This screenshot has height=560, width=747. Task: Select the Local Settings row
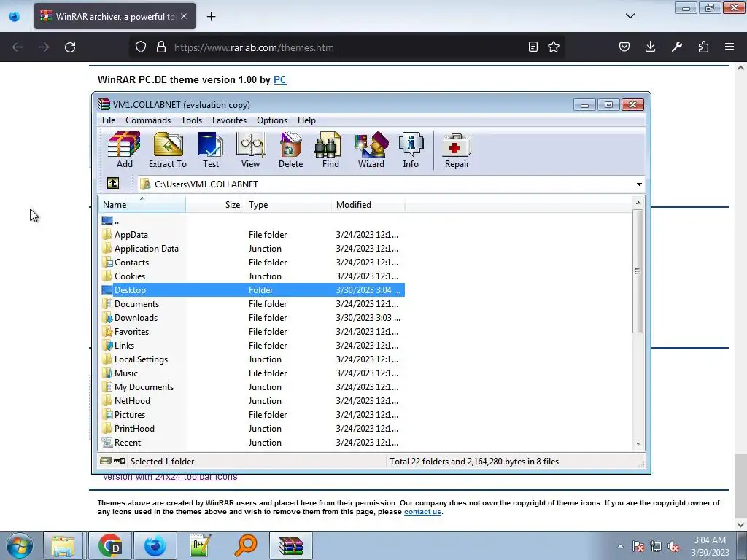pyautogui.click(x=252, y=359)
